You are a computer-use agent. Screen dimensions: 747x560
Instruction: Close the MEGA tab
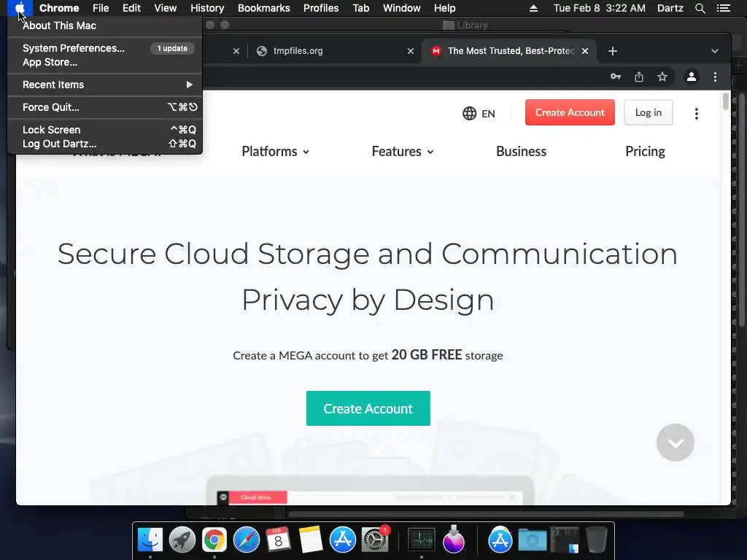(x=585, y=51)
